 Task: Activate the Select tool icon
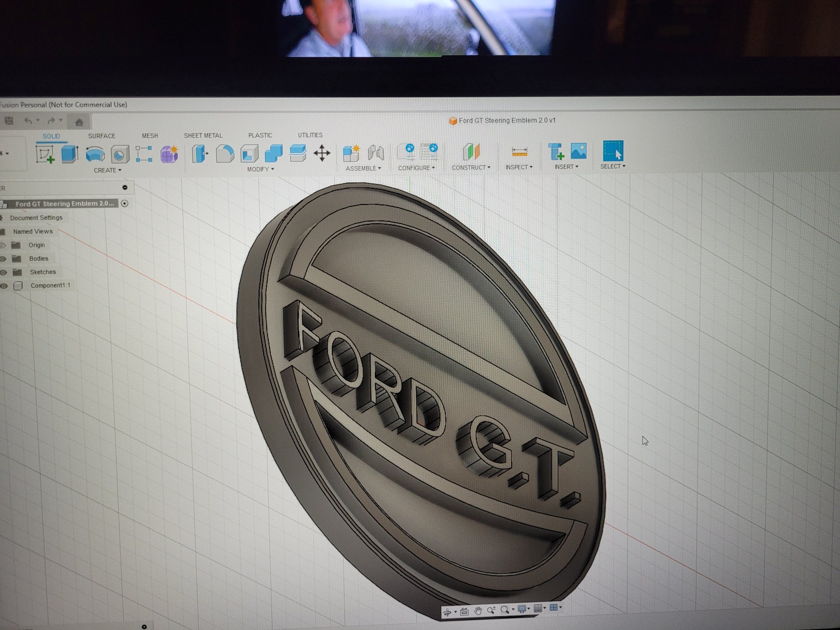(x=613, y=151)
